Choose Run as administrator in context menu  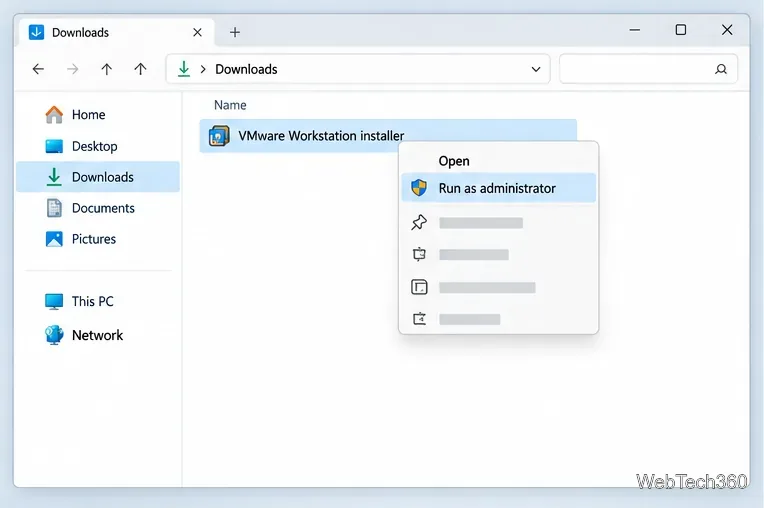pos(498,188)
